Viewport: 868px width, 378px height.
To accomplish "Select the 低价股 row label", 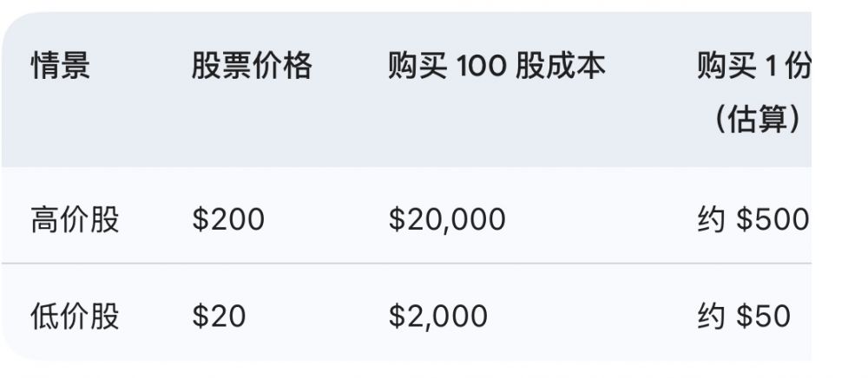I will [75, 316].
